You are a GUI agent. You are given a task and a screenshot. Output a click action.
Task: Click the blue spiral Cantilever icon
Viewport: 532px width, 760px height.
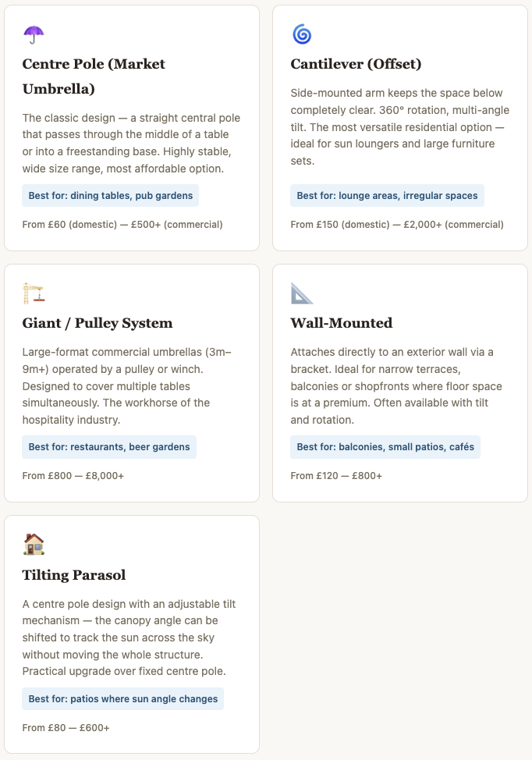click(x=302, y=34)
